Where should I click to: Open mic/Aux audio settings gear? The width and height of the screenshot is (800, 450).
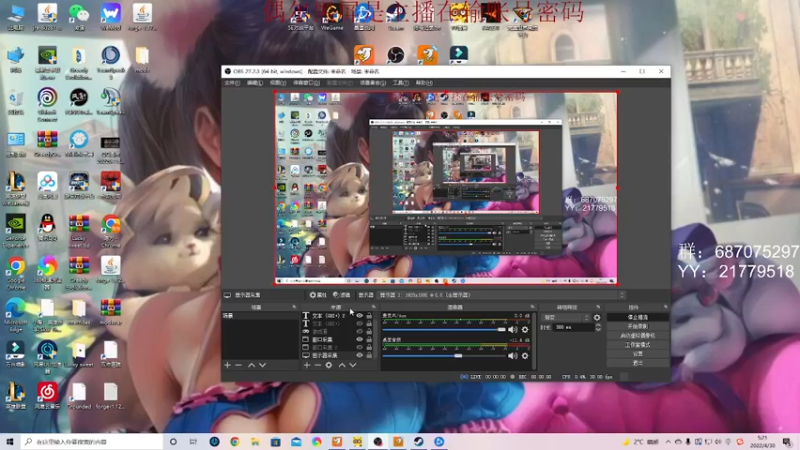pos(525,330)
